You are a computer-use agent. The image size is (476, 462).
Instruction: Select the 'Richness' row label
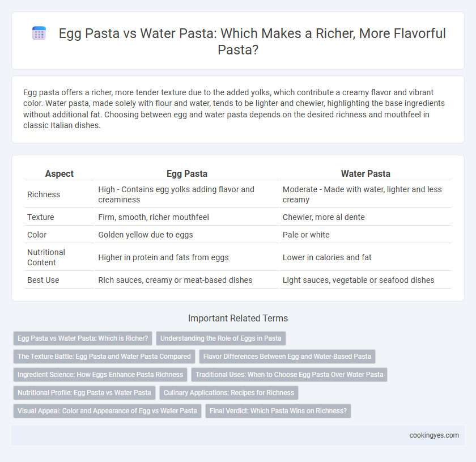click(x=44, y=194)
